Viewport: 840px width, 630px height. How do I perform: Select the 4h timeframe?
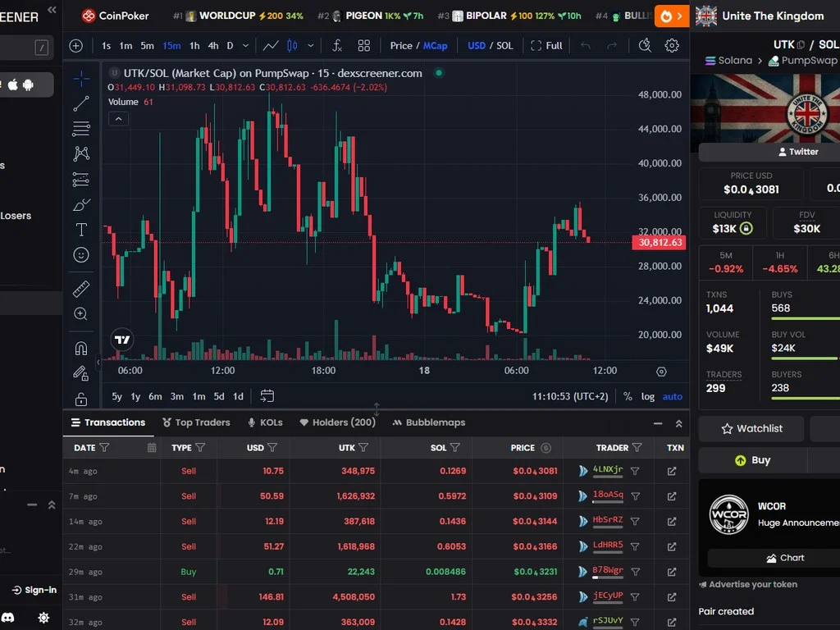tap(213, 46)
